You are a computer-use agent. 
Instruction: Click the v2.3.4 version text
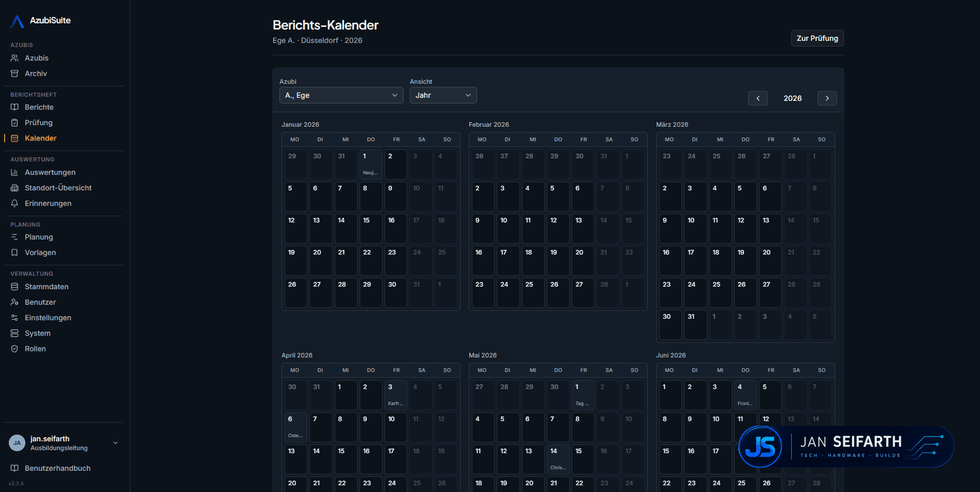pyautogui.click(x=16, y=484)
